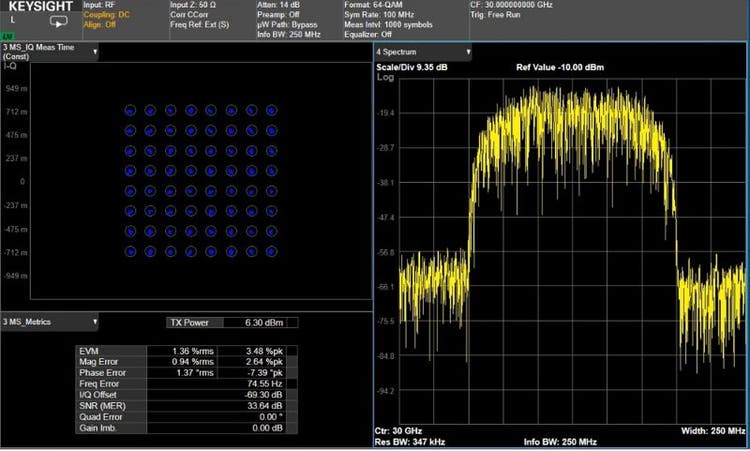Adjust the Scale/Div 9.35 dB value
750x451 pixels.
click(x=410, y=67)
